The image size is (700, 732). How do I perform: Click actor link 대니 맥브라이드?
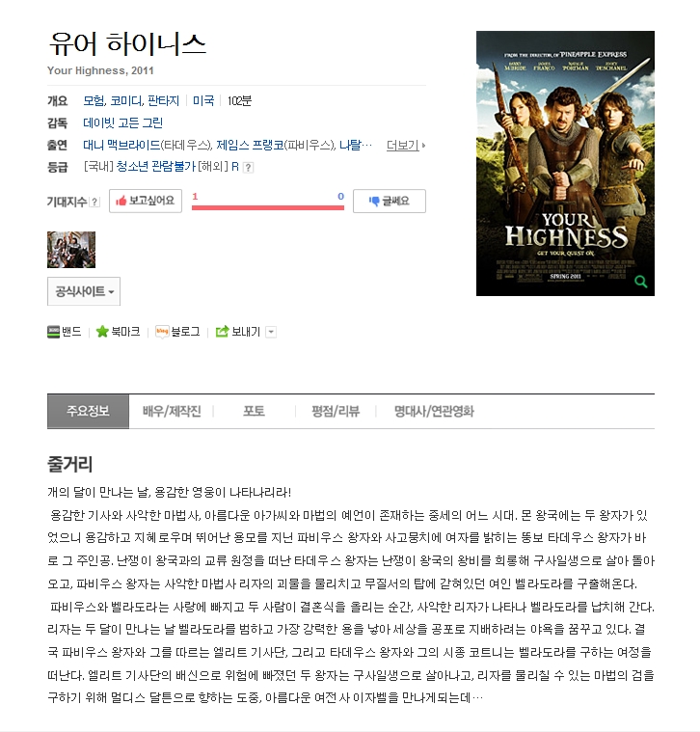coord(121,146)
